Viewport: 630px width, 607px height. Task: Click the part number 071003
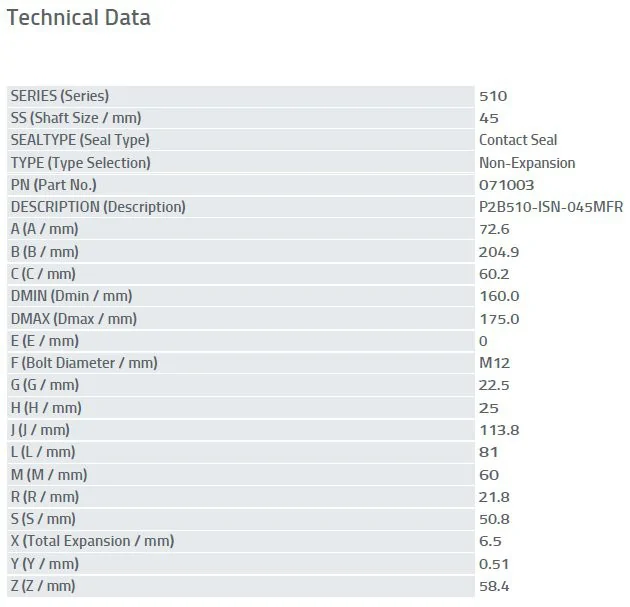pos(506,185)
